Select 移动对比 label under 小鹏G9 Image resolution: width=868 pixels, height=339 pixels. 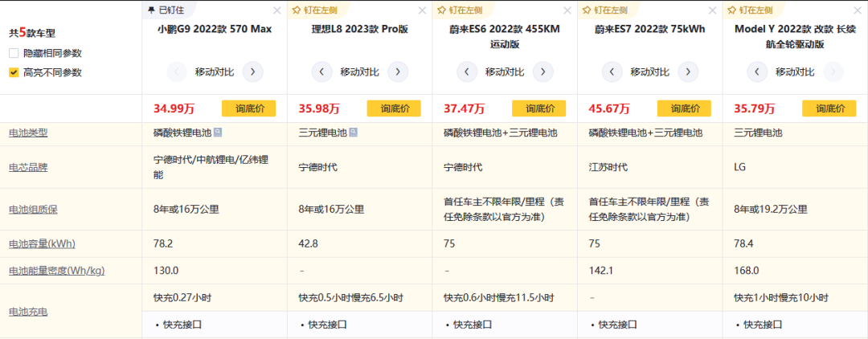tap(215, 71)
